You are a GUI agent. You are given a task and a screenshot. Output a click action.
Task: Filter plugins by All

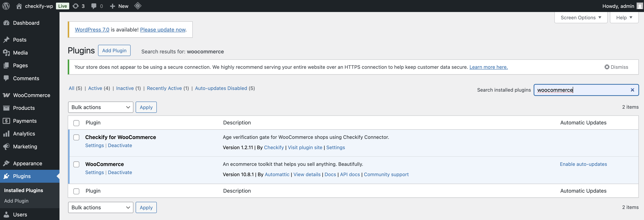71,88
